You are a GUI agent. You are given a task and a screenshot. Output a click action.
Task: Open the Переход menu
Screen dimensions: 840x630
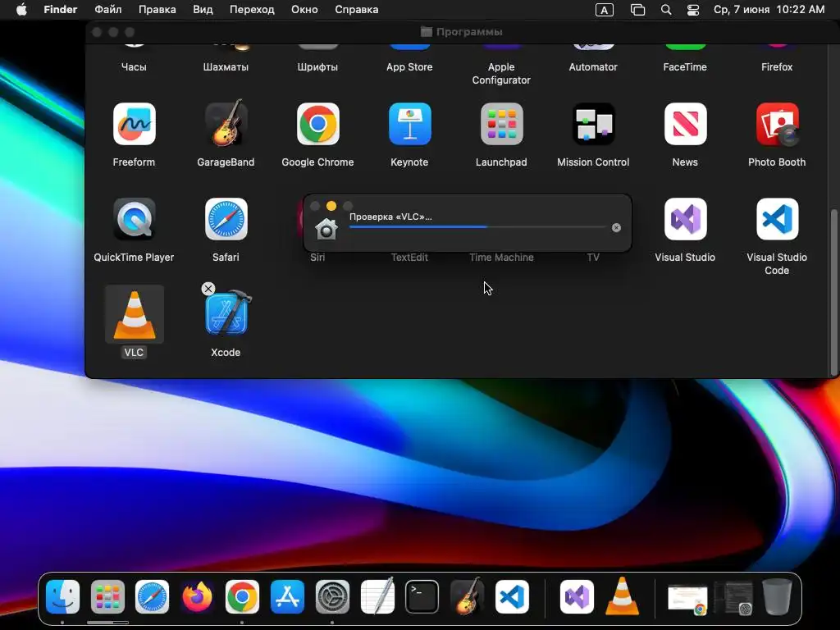click(x=252, y=10)
